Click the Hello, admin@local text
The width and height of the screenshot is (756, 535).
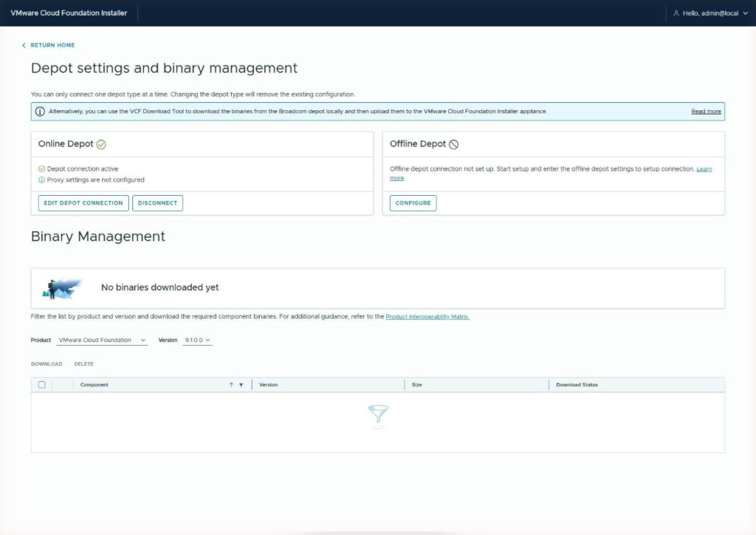point(710,13)
